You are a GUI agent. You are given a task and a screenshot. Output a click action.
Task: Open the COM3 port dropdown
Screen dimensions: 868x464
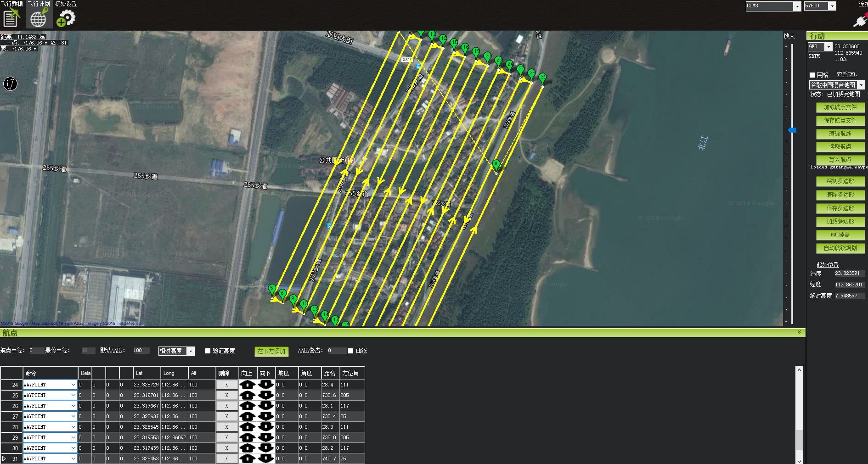click(797, 6)
